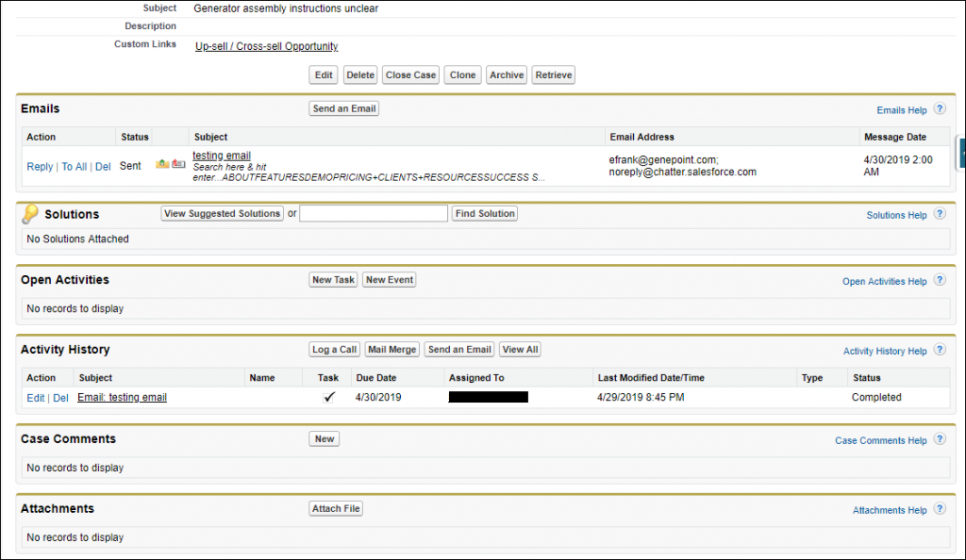
Task: Open the Up-sell / Cross-sell Opportunity link
Action: tap(265, 45)
